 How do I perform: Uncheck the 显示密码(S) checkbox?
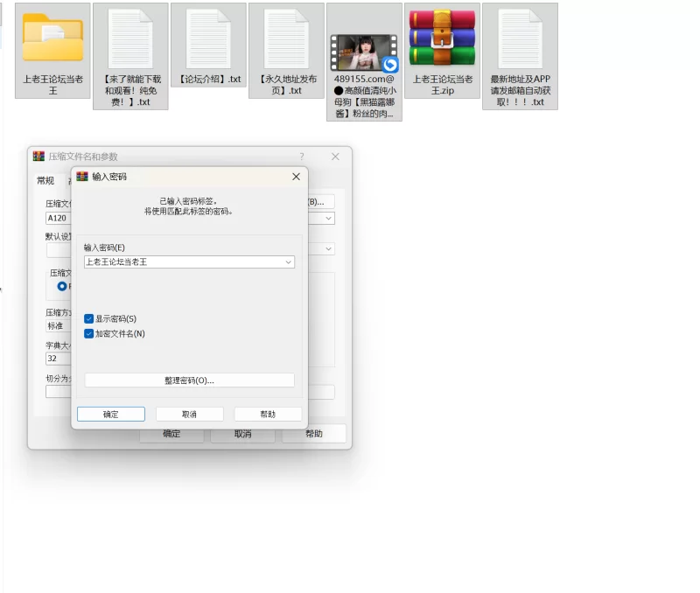pyautogui.click(x=89, y=318)
